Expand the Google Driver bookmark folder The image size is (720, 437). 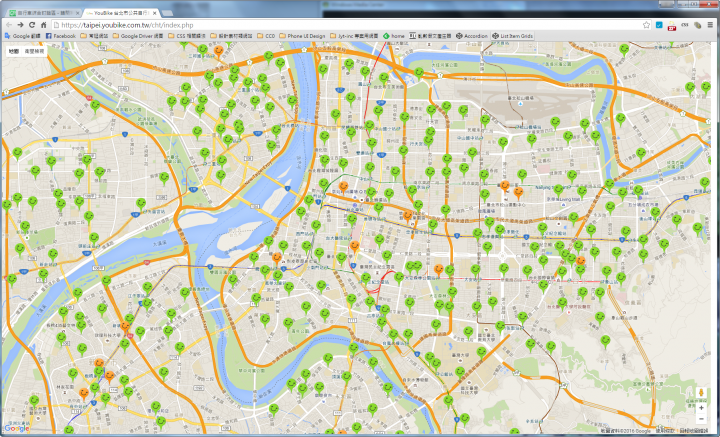(x=138, y=36)
